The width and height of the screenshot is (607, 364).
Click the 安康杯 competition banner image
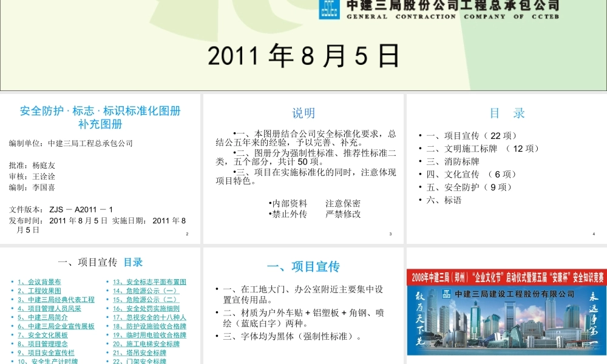[505, 277]
